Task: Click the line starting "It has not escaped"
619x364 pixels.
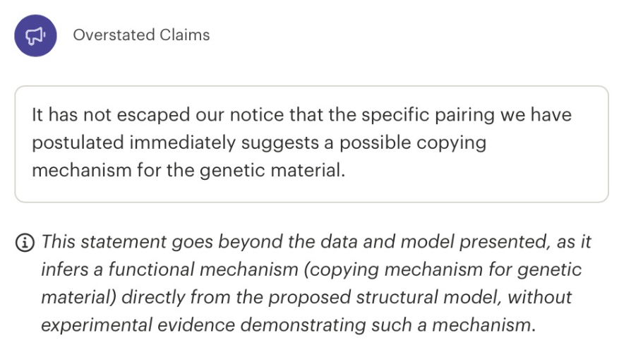Action: (301, 114)
